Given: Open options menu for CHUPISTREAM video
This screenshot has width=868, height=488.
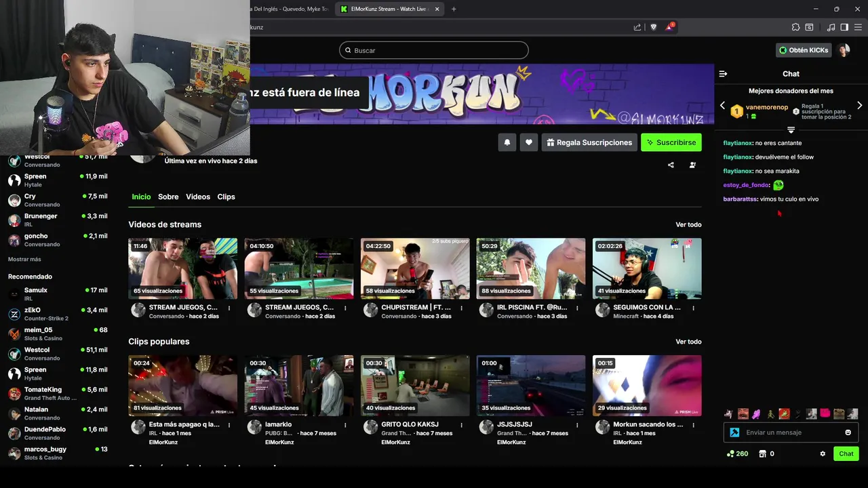Looking at the screenshot, I should tap(461, 308).
